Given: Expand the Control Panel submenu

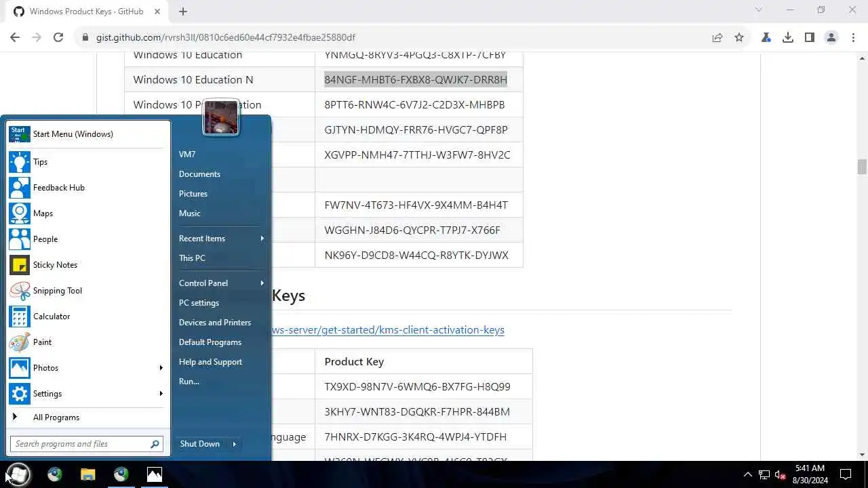Looking at the screenshot, I should [x=262, y=283].
